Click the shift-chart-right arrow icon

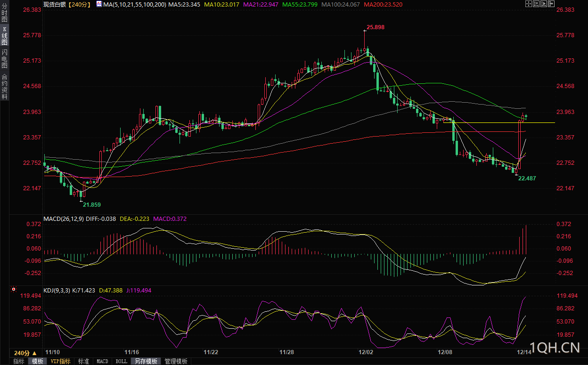pyautogui.click(x=551, y=4)
